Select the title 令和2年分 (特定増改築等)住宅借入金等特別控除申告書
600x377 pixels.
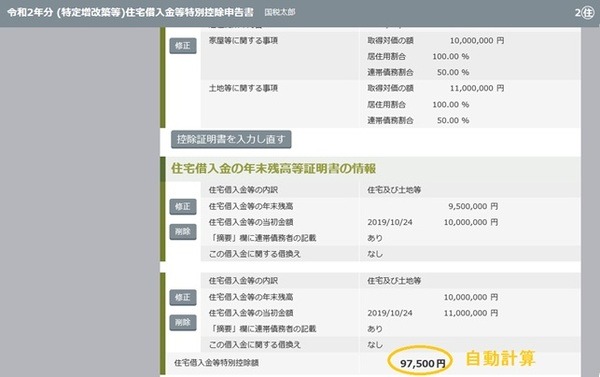click(130, 12)
